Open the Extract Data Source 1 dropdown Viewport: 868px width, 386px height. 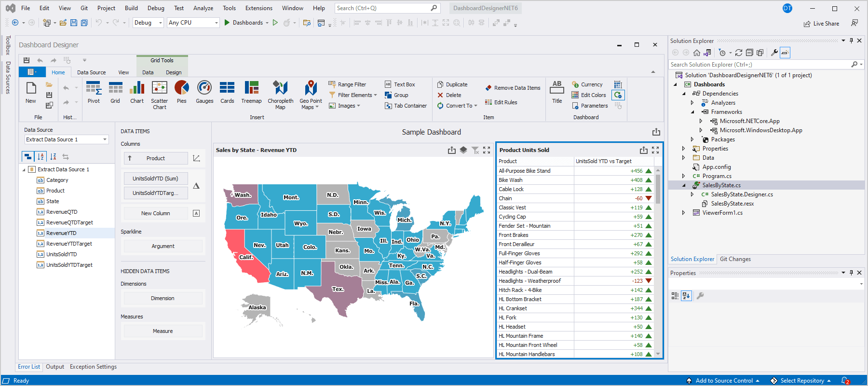click(x=105, y=139)
